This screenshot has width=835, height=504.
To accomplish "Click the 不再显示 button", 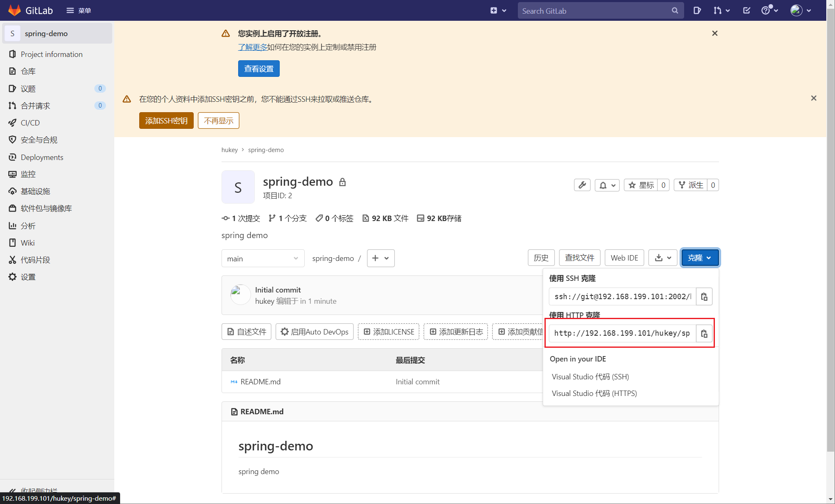I will point(219,120).
